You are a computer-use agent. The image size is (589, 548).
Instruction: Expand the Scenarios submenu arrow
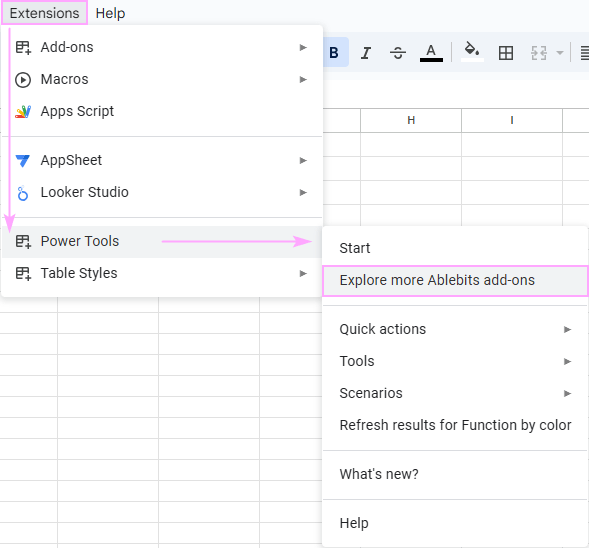567,394
